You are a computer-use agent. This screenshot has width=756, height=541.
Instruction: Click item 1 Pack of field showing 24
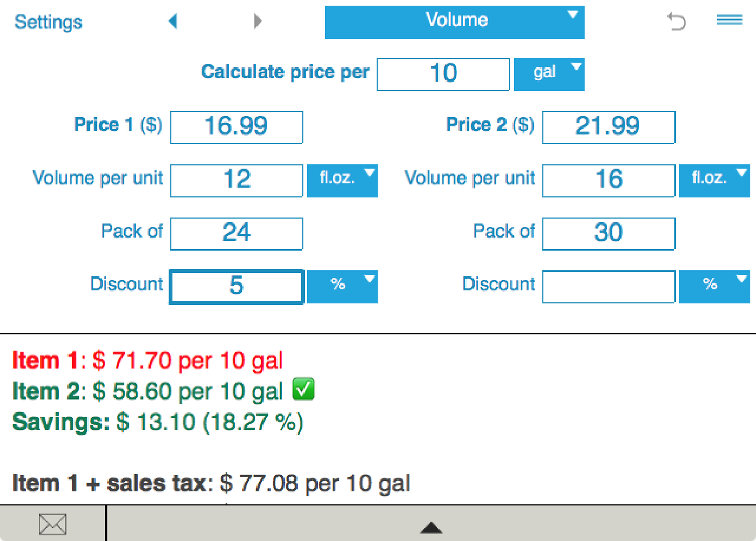[x=237, y=234]
